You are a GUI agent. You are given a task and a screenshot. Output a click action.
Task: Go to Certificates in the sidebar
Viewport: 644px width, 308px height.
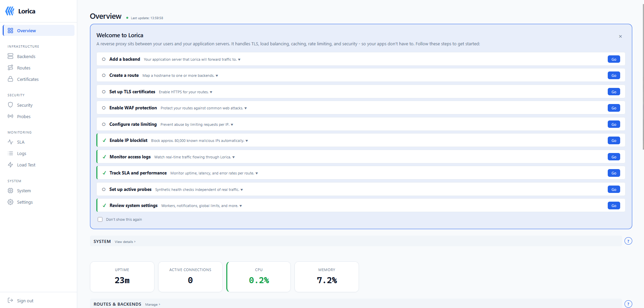[x=38, y=79]
